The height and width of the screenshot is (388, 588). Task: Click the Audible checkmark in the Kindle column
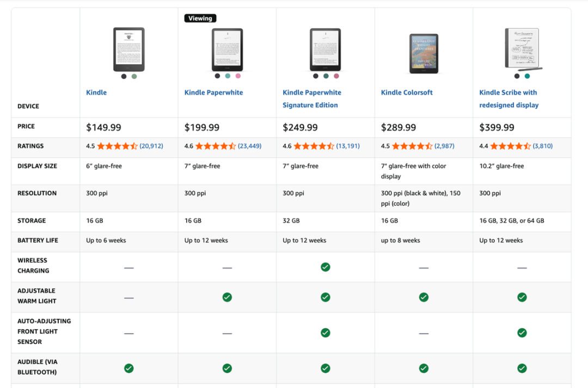[129, 368]
